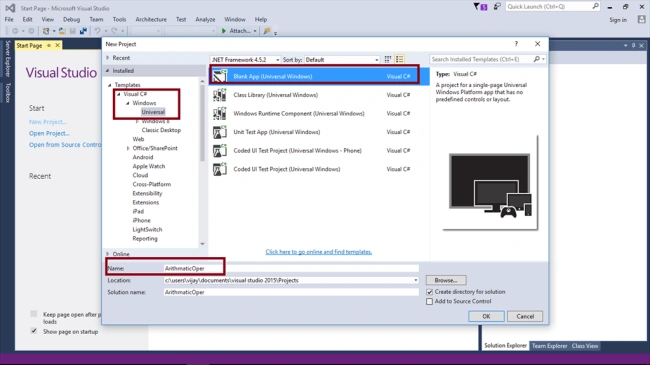The height and width of the screenshot is (365, 650).
Task: Collapse the Templates tree node
Action: pos(110,85)
